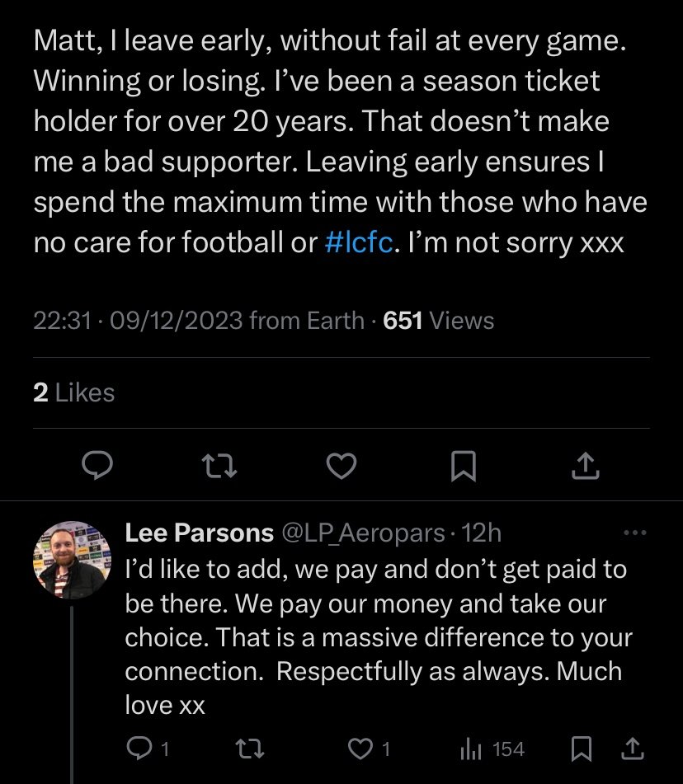Like the main tweet with heart icon
The image size is (683, 784).
pos(341,466)
